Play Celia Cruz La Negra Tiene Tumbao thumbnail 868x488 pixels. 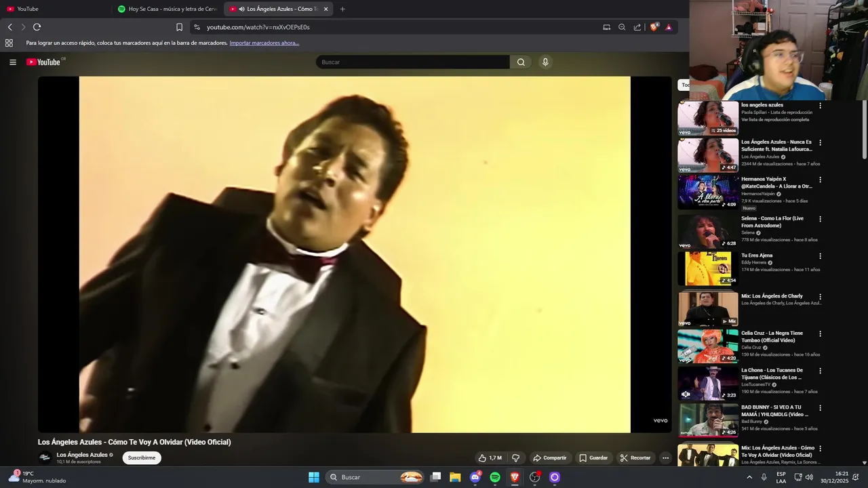coord(708,346)
